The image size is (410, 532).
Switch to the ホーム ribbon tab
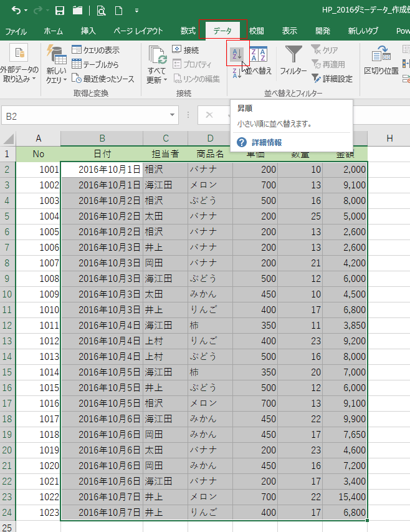[53, 31]
